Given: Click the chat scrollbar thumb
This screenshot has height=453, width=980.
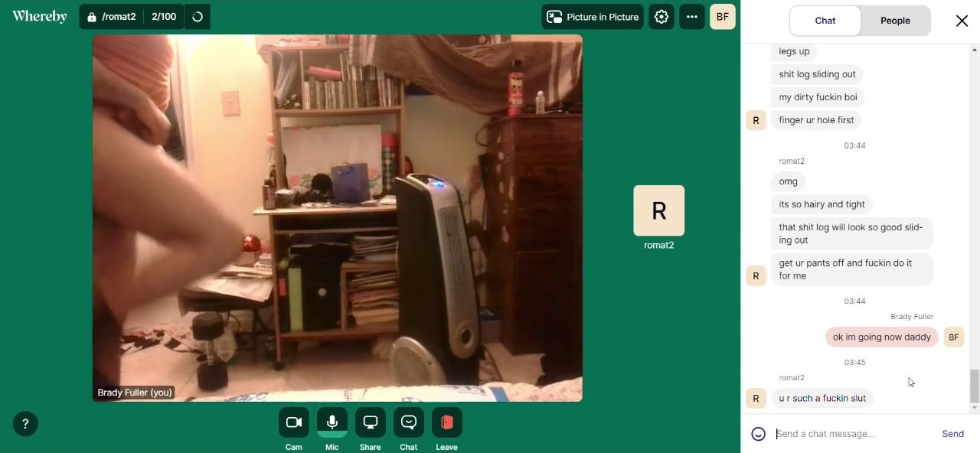Looking at the screenshot, I should (974, 386).
